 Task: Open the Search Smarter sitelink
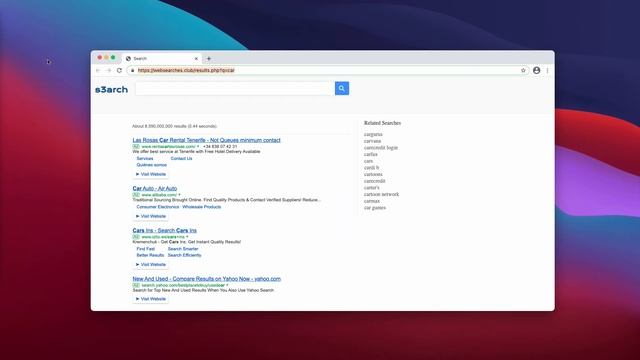pyautogui.click(x=183, y=249)
